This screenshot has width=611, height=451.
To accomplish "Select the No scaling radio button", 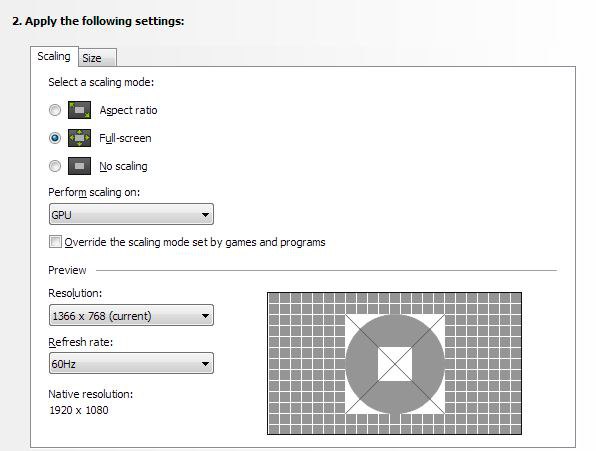I will (x=55, y=166).
